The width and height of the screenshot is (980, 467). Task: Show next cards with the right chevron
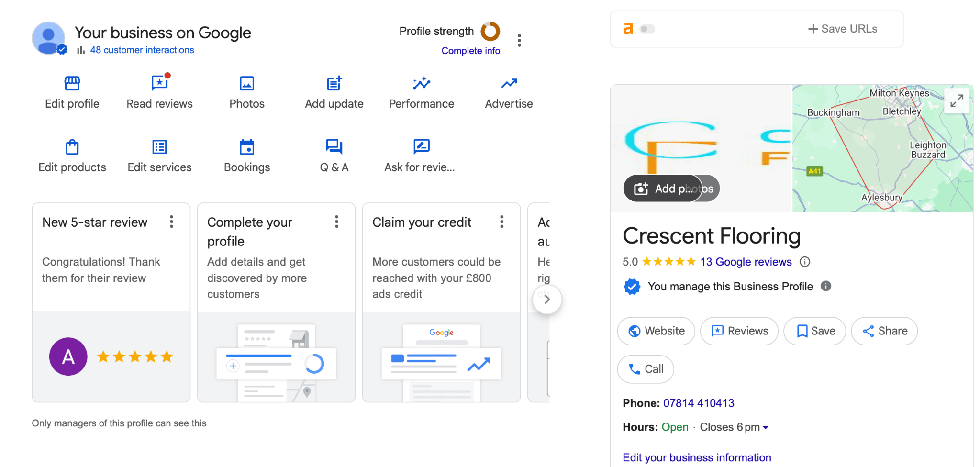(547, 300)
